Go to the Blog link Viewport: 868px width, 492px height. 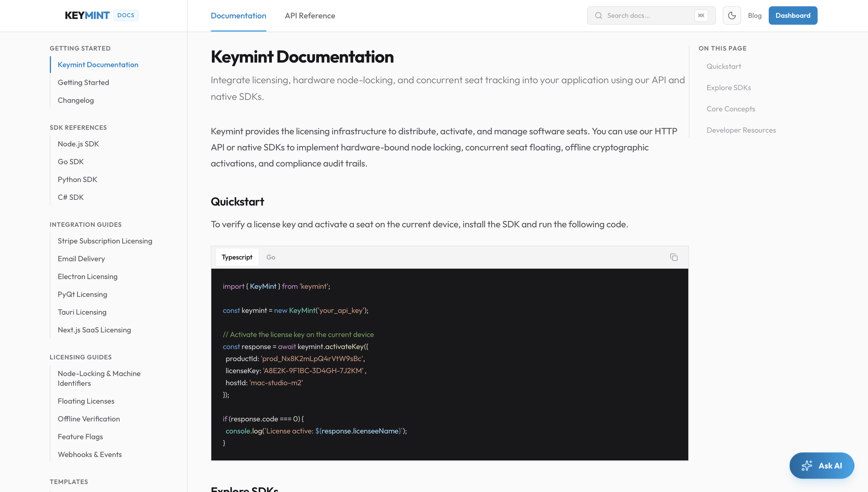click(x=754, y=15)
